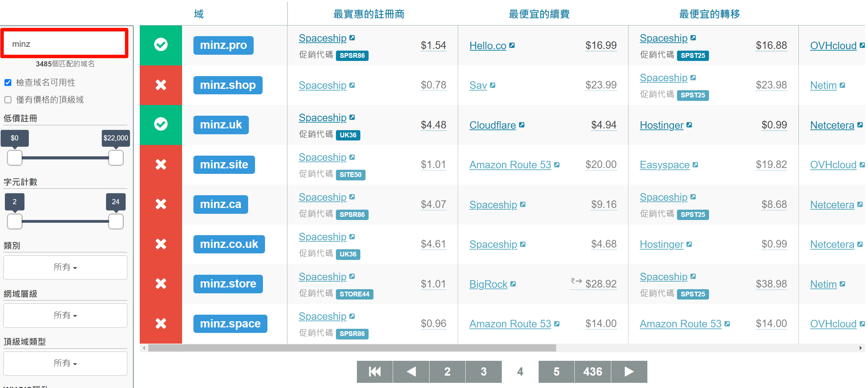Click the SPSR86 promo code for minz.pro
The width and height of the screenshot is (868, 388).
(x=352, y=55)
